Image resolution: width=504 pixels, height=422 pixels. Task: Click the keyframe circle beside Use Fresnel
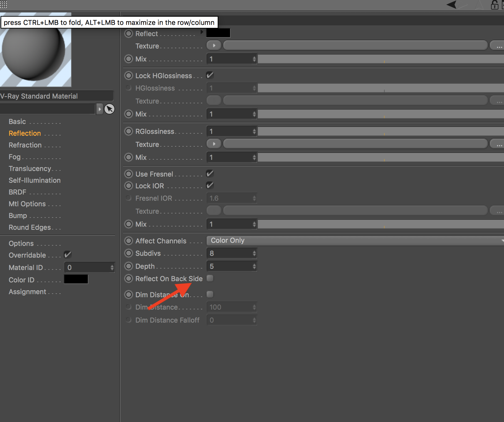click(129, 174)
